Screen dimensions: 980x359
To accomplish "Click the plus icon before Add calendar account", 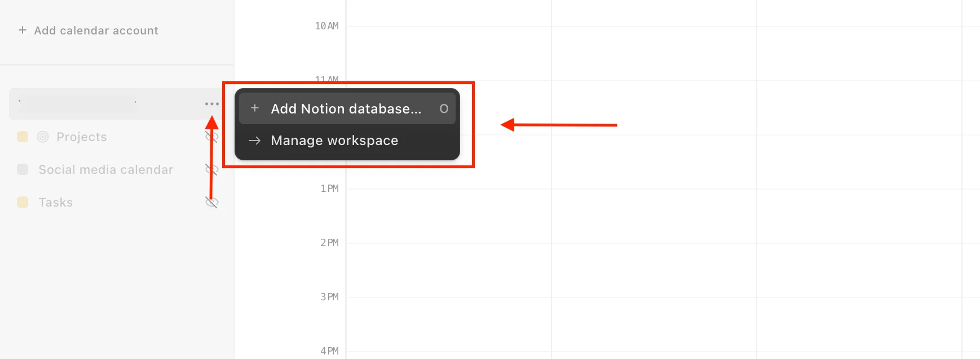I will [x=22, y=30].
